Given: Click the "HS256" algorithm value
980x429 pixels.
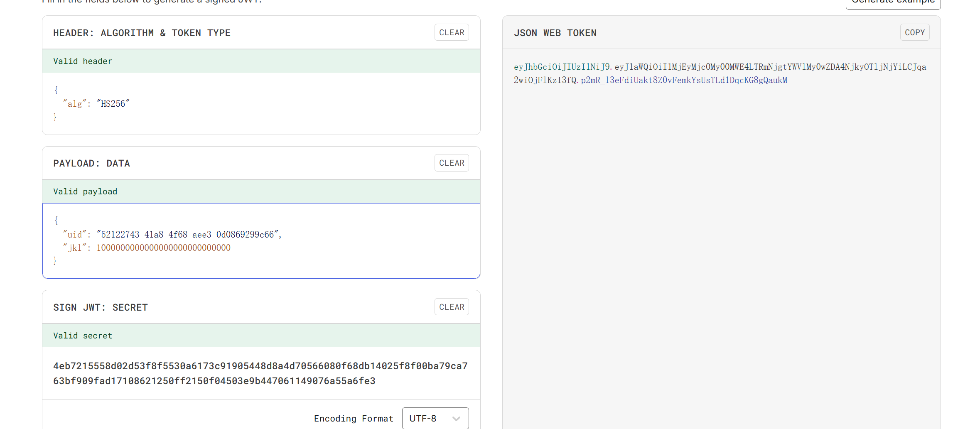Looking at the screenshot, I should 113,104.
